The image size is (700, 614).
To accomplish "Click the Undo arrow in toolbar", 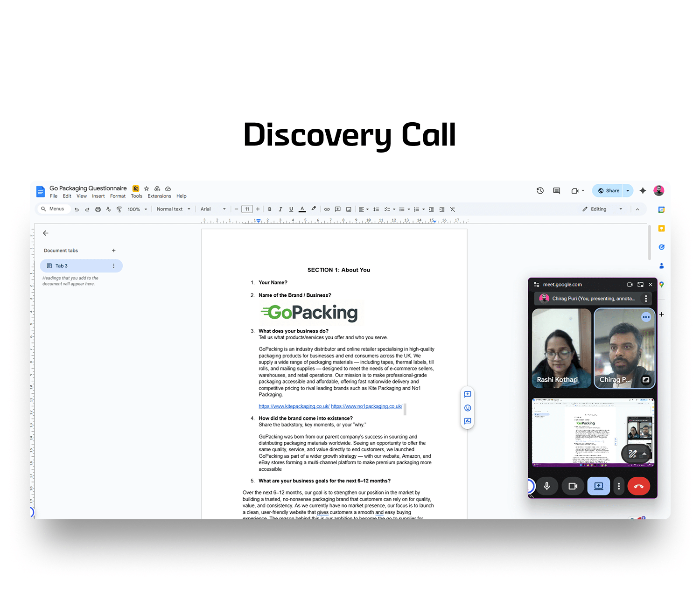I will pyautogui.click(x=77, y=209).
